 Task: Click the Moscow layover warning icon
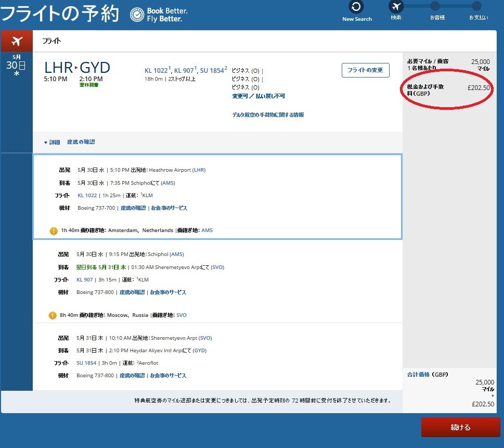point(53,315)
